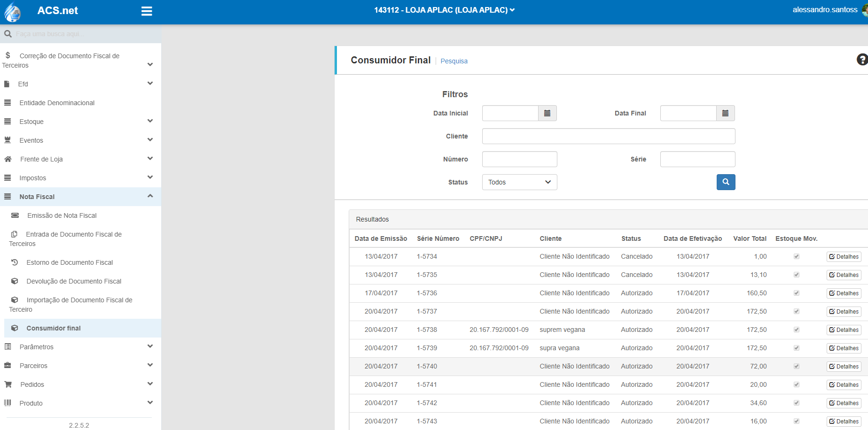The width and height of the screenshot is (868, 430).
Task: Toggle Estoque Mov. checkbox for 1-5741
Action: coord(797,384)
